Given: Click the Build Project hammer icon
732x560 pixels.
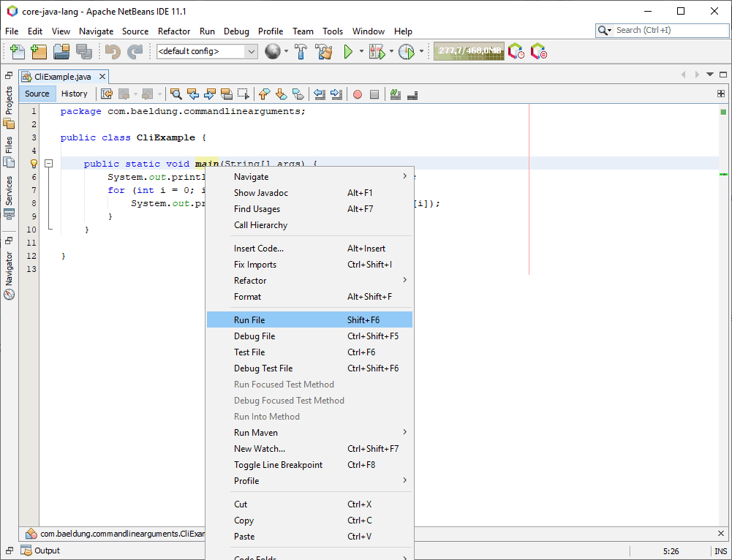Looking at the screenshot, I should tap(302, 52).
